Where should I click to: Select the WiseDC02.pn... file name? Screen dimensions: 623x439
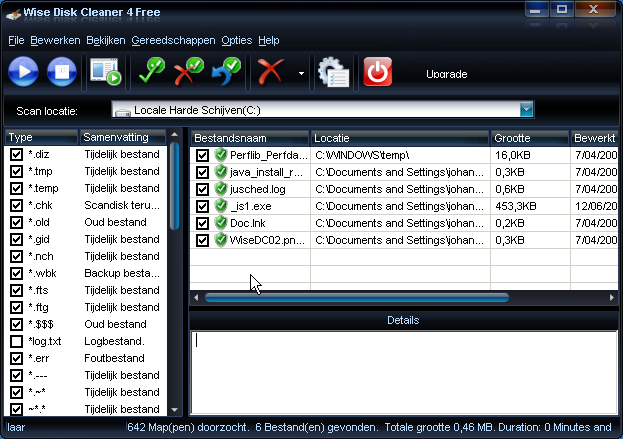point(267,240)
